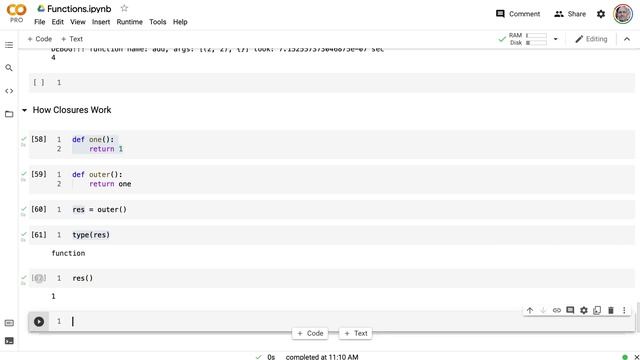Delete the current cell

click(x=611, y=310)
